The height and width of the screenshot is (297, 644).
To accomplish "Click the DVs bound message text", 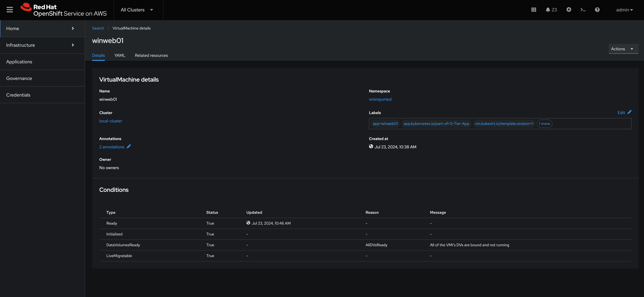I will coord(469,245).
